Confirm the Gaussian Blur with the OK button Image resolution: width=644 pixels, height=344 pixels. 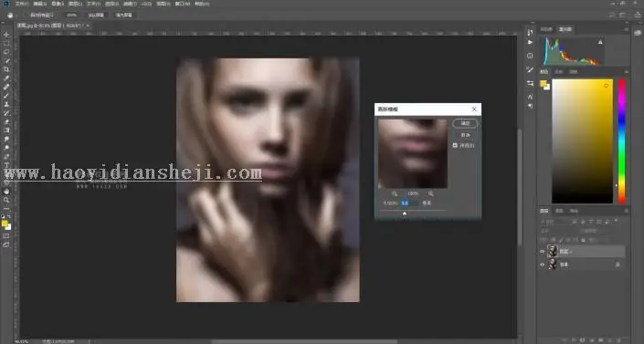click(465, 123)
